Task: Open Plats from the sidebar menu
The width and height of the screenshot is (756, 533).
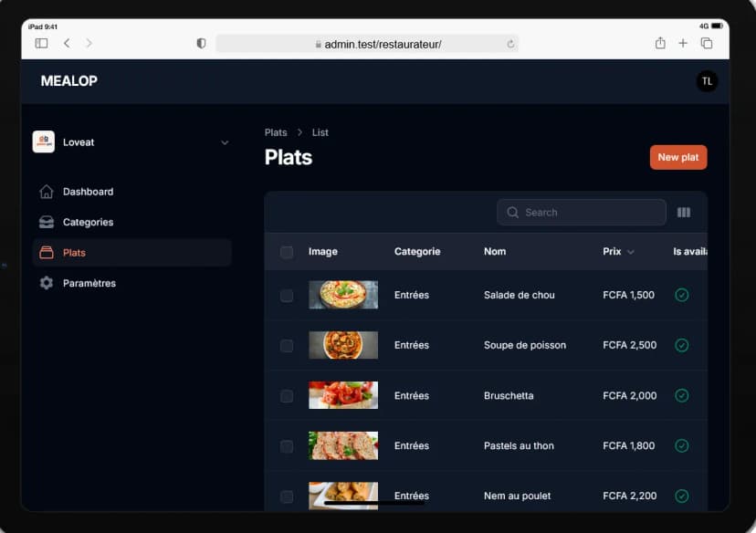Action: [x=75, y=253]
